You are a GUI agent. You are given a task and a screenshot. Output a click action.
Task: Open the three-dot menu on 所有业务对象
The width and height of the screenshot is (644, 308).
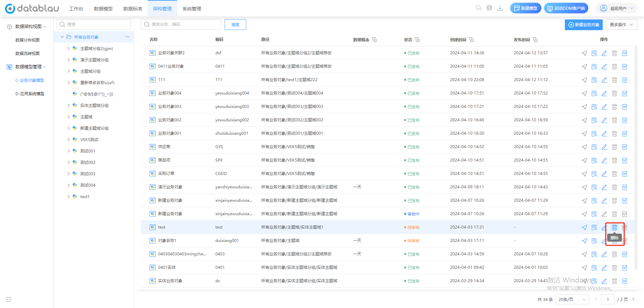tap(127, 37)
